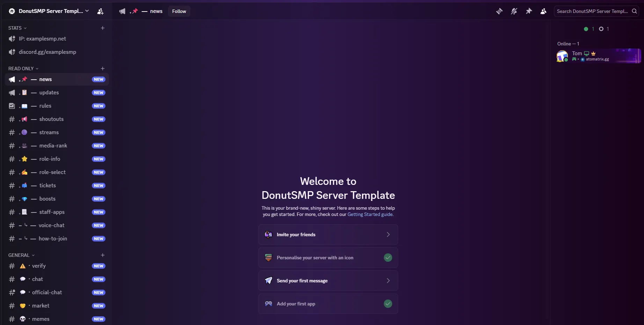Image resolution: width=644 pixels, height=325 pixels.
Task: Select the boosts channel
Action: tap(57, 199)
